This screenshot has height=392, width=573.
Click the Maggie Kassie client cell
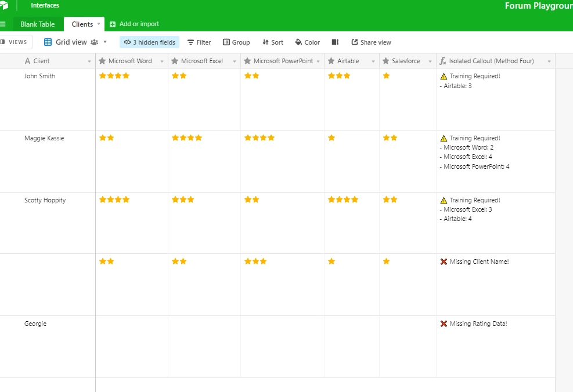click(x=48, y=161)
